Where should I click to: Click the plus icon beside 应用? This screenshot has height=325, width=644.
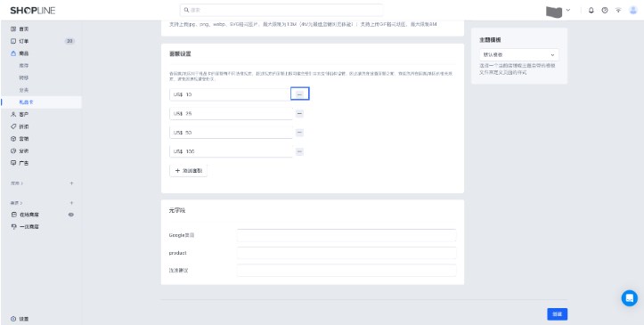click(x=71, y=183)
